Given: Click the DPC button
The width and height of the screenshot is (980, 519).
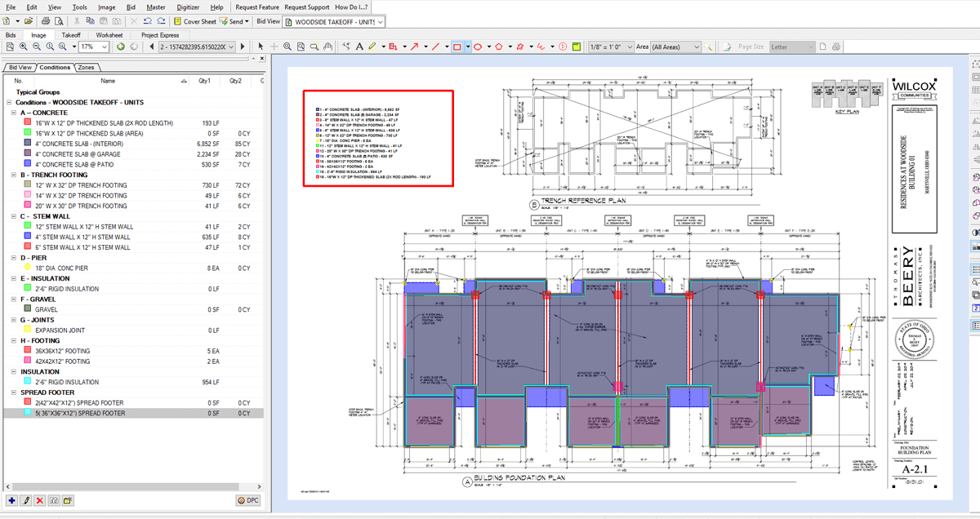Looking at the screenshot, I should point(248,499).
